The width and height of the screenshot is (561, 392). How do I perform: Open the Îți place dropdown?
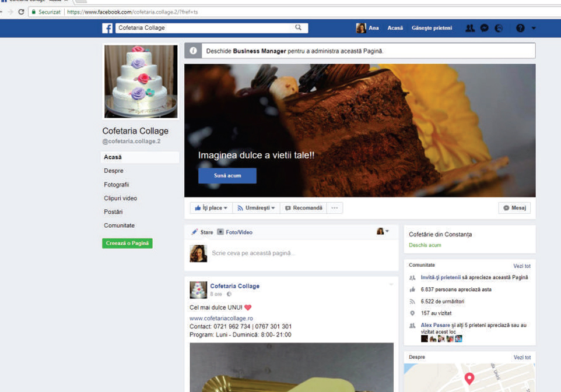211,208
